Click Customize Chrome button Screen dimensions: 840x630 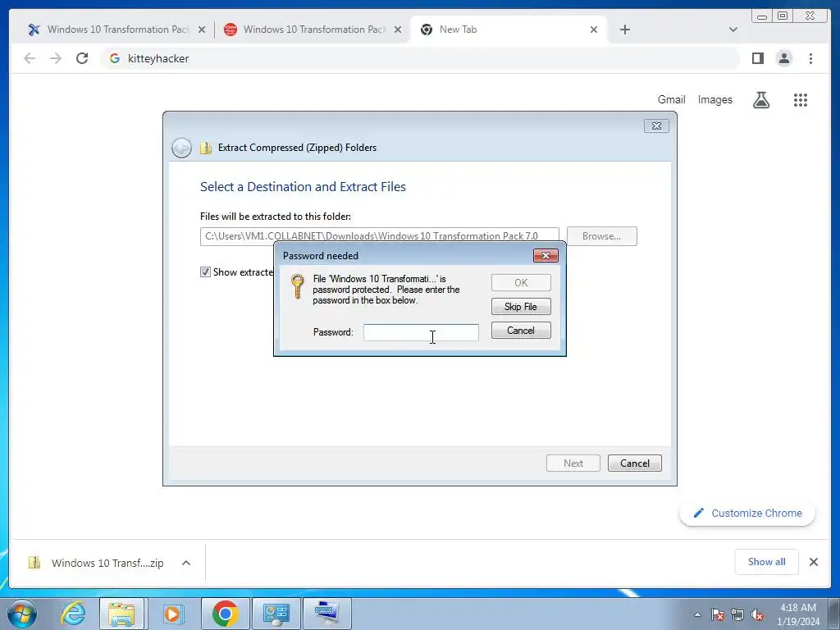(x=747, y=514)
